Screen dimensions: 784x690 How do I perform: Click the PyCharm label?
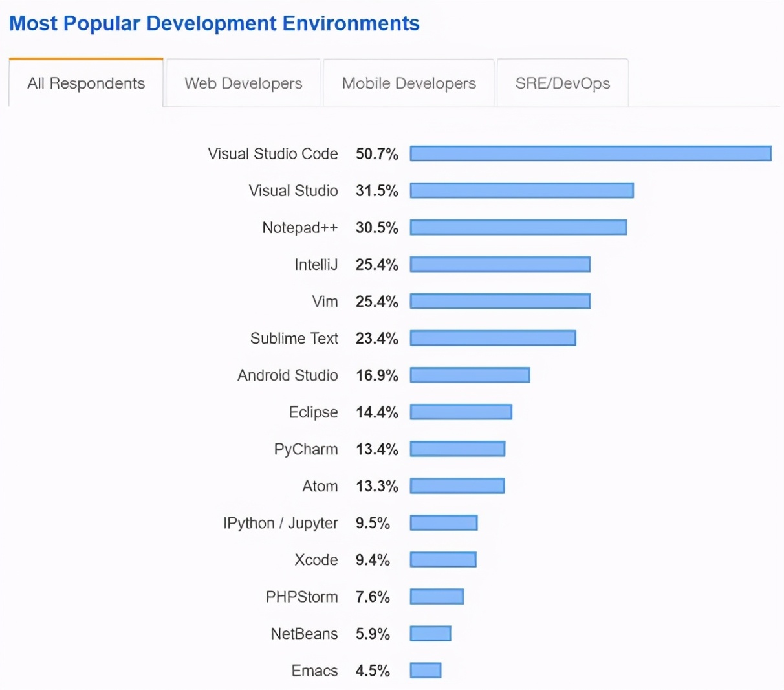click(x=306, y=449)
